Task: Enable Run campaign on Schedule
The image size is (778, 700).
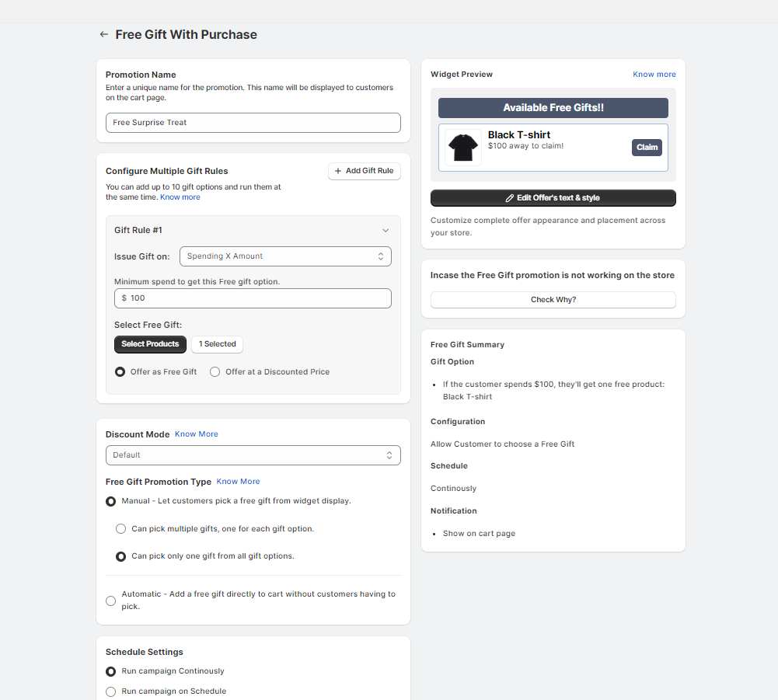Action: (x=111, y=691)
